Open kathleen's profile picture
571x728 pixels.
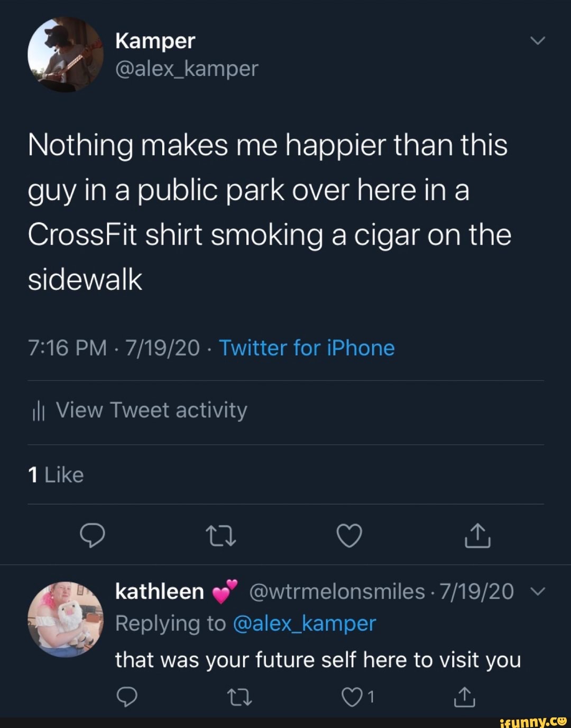[x=66, y=620]
